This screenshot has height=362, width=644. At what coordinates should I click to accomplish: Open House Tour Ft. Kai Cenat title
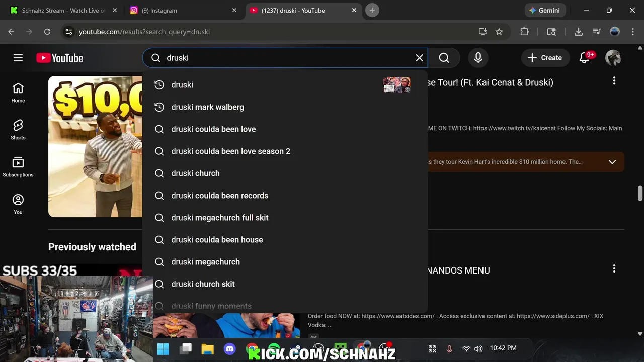491,82
